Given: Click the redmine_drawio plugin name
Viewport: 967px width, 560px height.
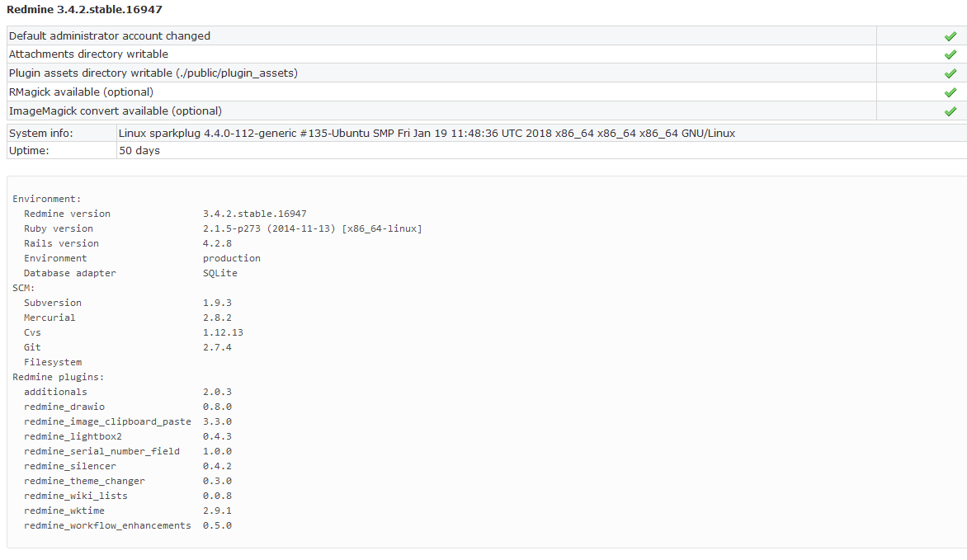Looking at the screenshot, I should pyautogui.click(x=64, y=407).
